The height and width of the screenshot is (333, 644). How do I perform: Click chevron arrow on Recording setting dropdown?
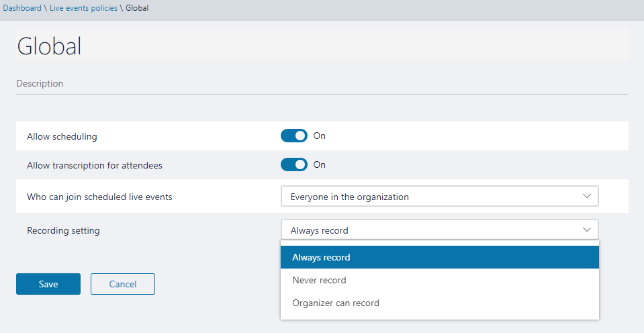point(587,230)
